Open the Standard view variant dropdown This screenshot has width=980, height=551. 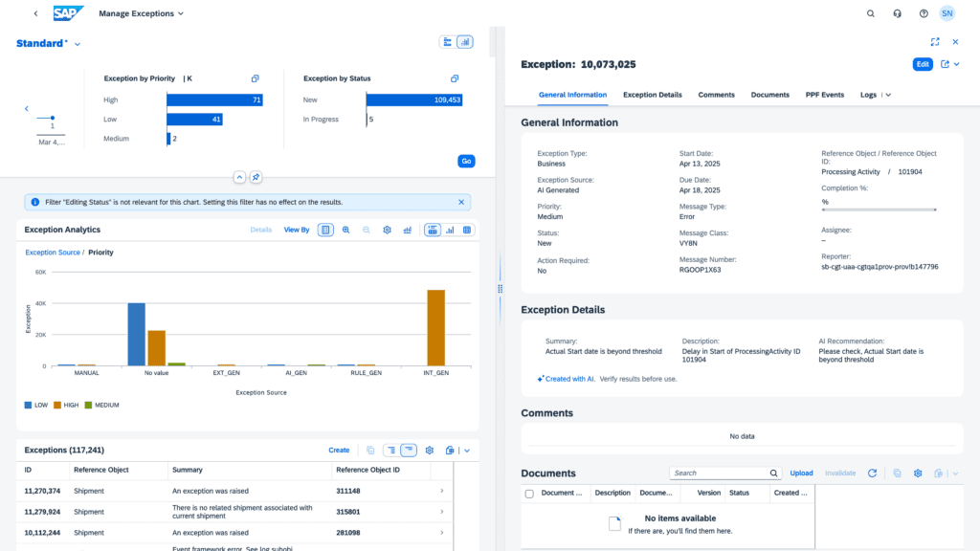pyautogui.click(x=78, y=44)
